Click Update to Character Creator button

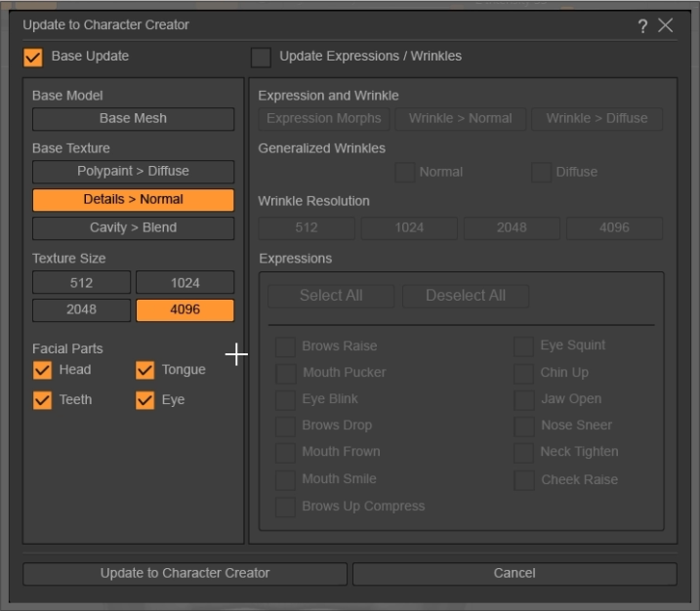pyautogui.click(x=185, y=574)
